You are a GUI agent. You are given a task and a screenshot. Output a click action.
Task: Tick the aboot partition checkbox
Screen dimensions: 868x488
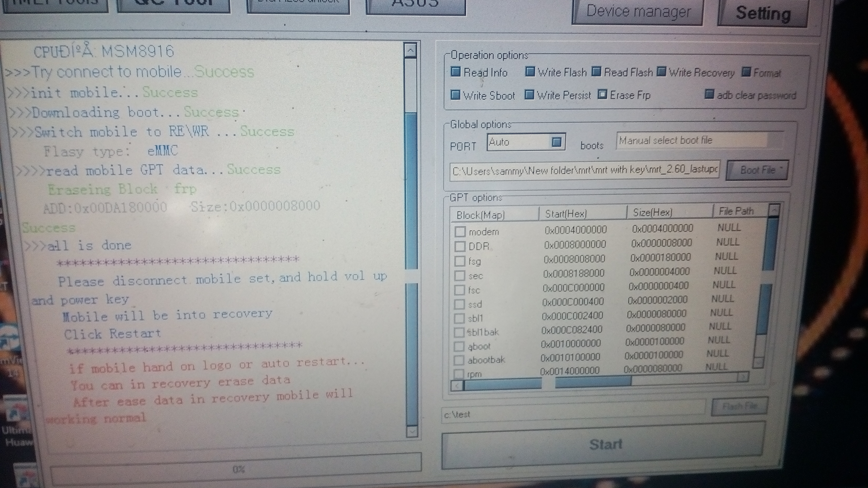pyautogui.click(x=459, y=346)
